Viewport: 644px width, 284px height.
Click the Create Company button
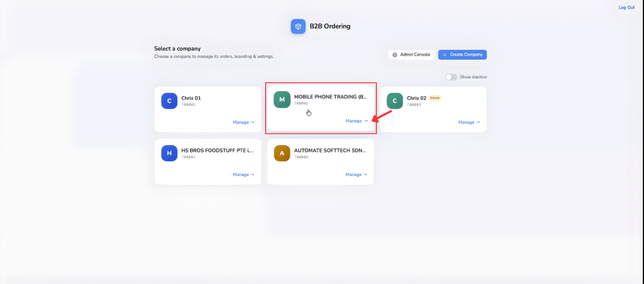(462, 54)
